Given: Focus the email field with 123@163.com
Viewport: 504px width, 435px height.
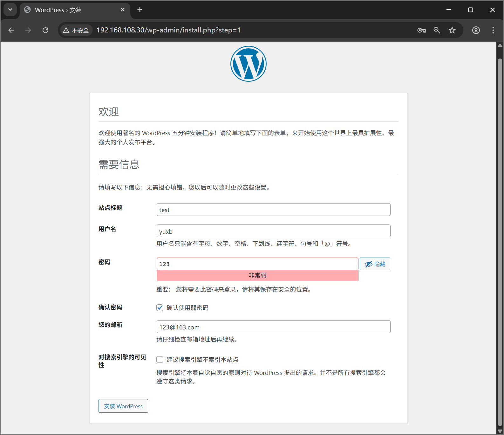Looking at the screenshot, I should tap(273, 327).
